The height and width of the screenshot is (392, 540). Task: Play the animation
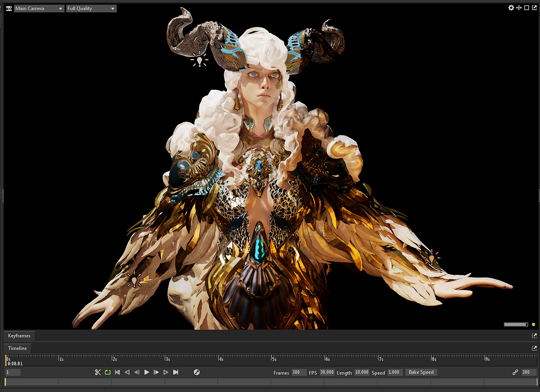tap(146, 372)
